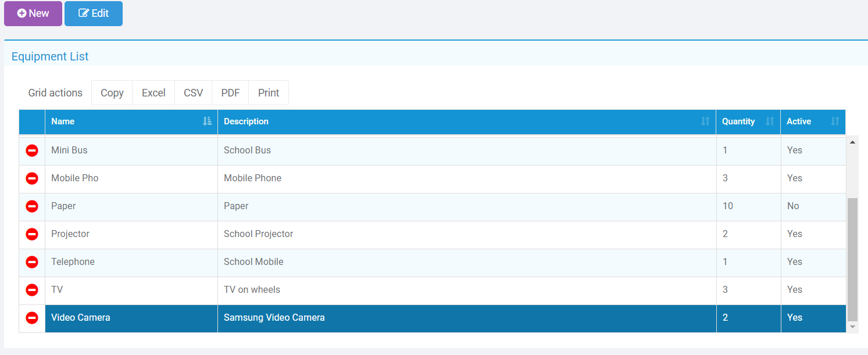Remove Telephone using its red minus icon

[x=32, y=262]
